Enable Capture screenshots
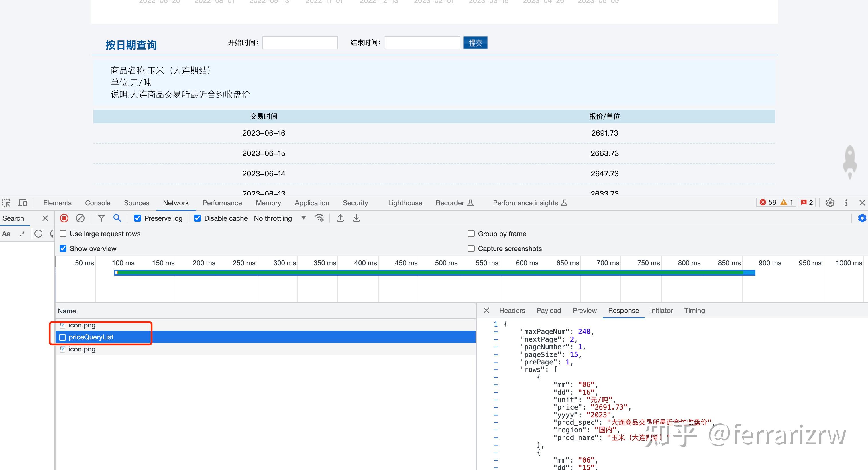 pos(471,248)
